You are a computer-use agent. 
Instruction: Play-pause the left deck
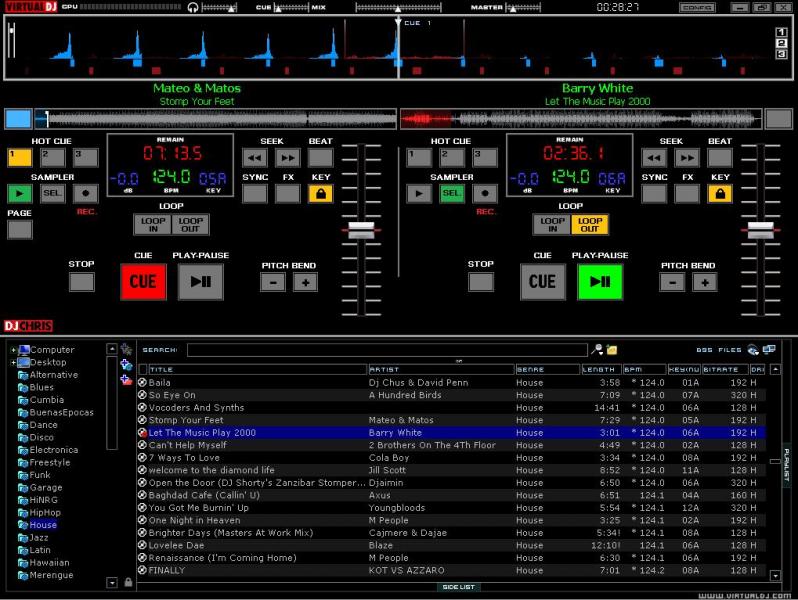(201, 281)
